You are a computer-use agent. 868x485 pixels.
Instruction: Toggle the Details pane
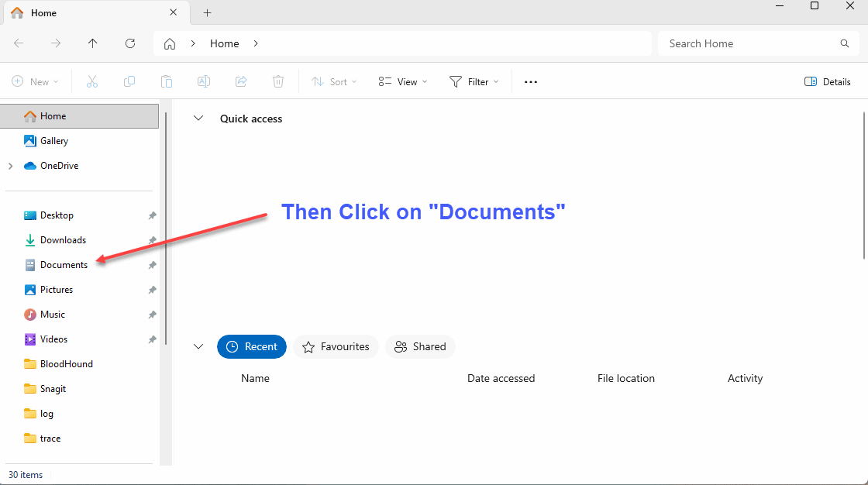(828, 81)
